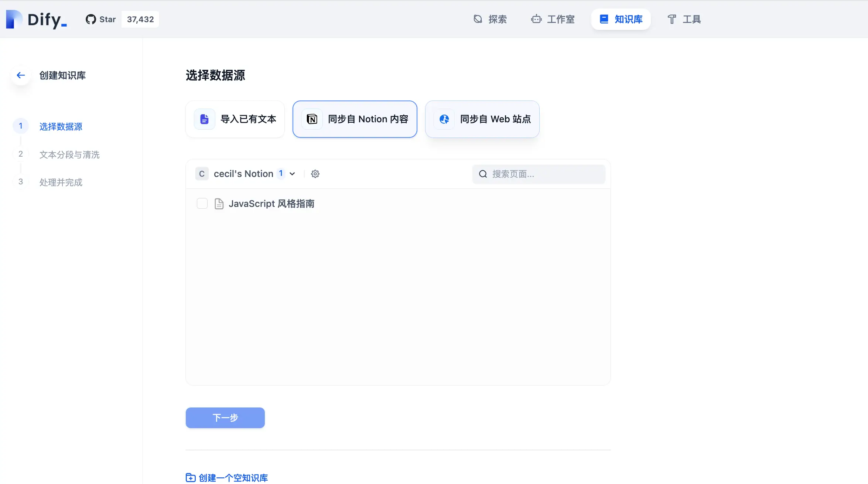This screenshot has height=484, width=868.
Task: Click the 知识库 book icon
Action: point(604,19)
